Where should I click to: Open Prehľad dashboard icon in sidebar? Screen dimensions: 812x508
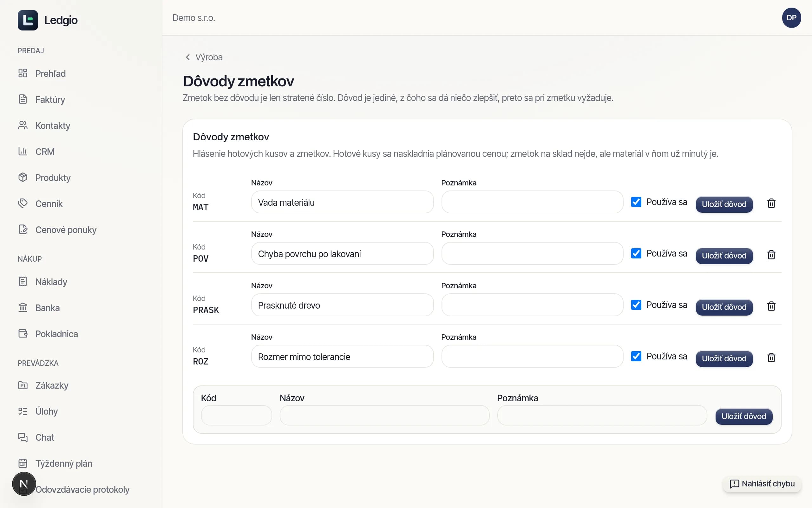[x=23, y=73]
